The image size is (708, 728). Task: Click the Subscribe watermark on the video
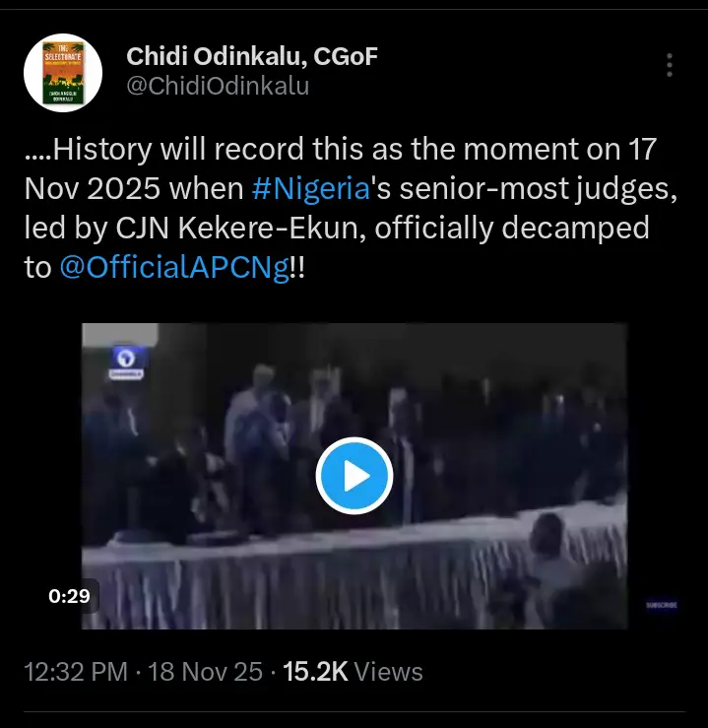click(x=661, y=605)
